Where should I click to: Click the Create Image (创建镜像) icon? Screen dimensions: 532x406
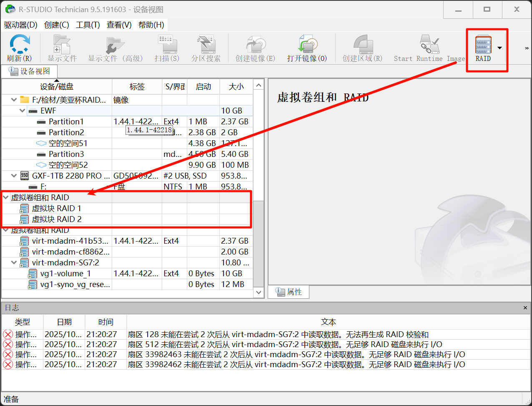click(255, 45)
